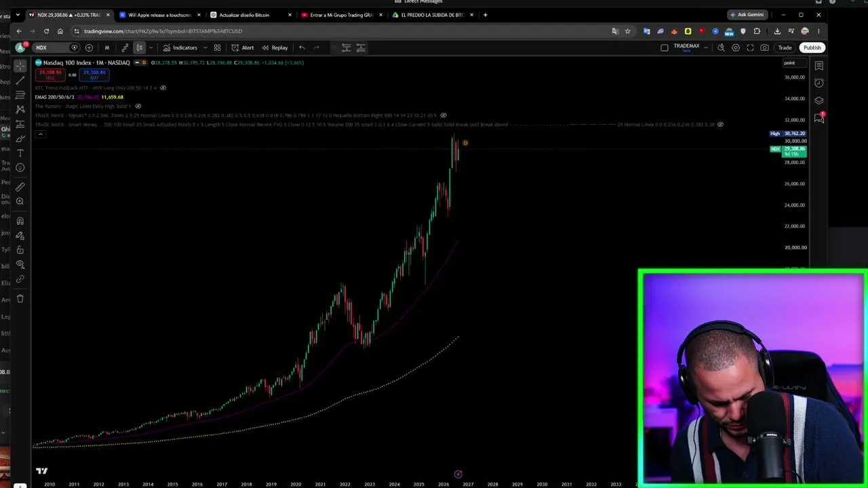Toggle visibility of TRADE MAX Signals indicator
Viewport: 868px width, 488px height.
[x=443, y=115]
